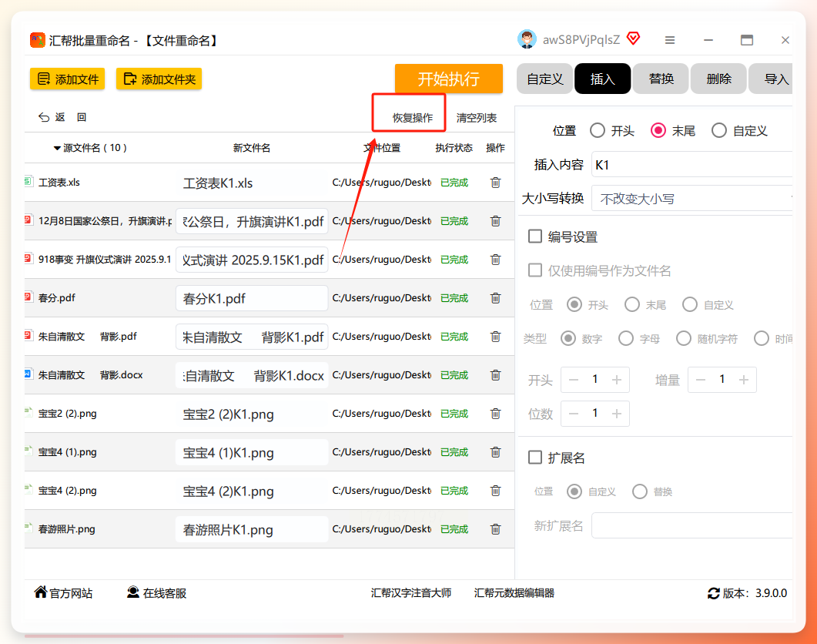Switch to the 替换 tab
Image resolution: width=817 pixels, height=644 pixels.
[661, 79]
